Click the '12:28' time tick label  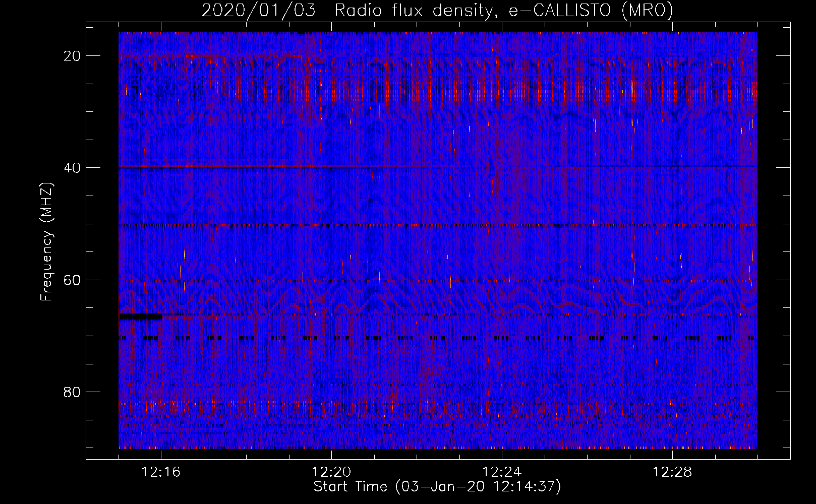[x=672, y=472]
